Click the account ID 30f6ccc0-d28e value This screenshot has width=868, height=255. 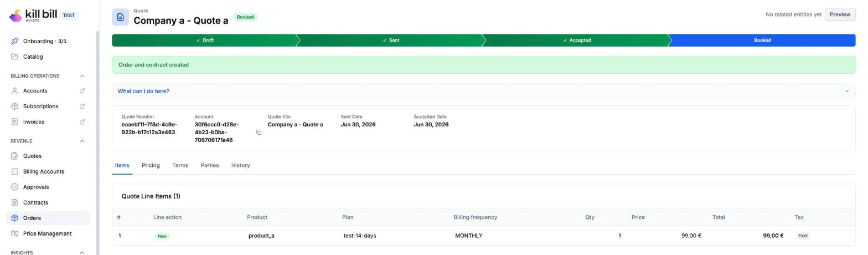(216, 132)
